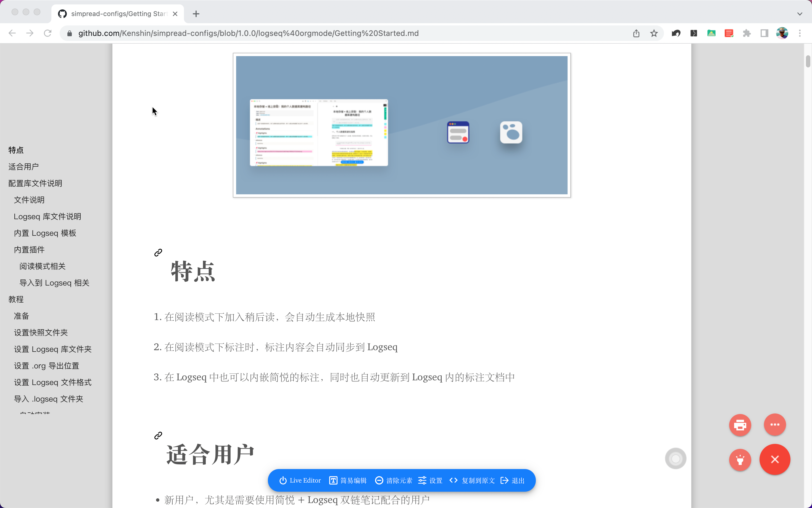Open the three-dots more options button
The image size is (812, 508).
point(774,425)
